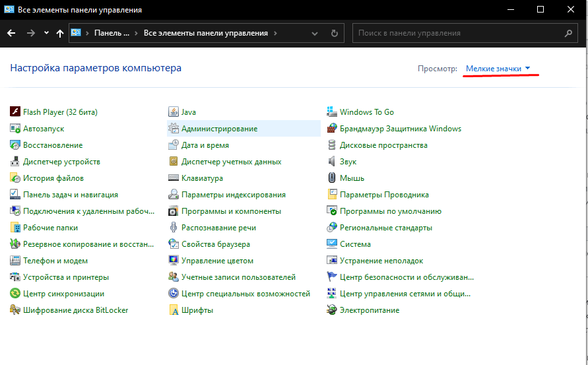Click the Шрифты fonts icon
Viewport: 588px width, 365px height.
click(x=174, y=310)
